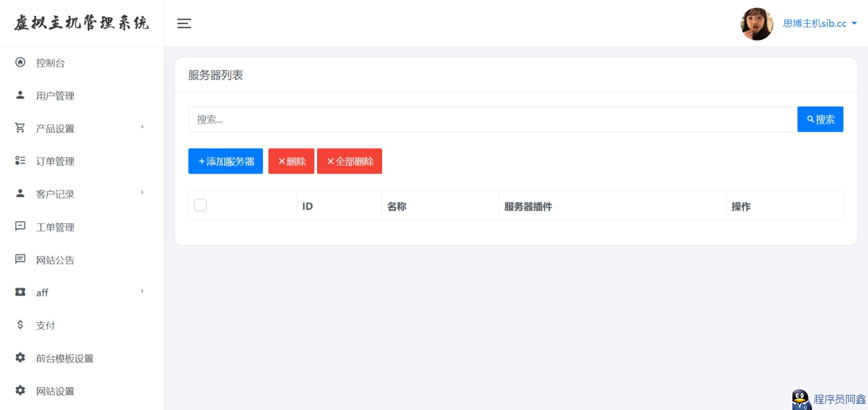Click the red 删除 button

[x=291, y=161]
